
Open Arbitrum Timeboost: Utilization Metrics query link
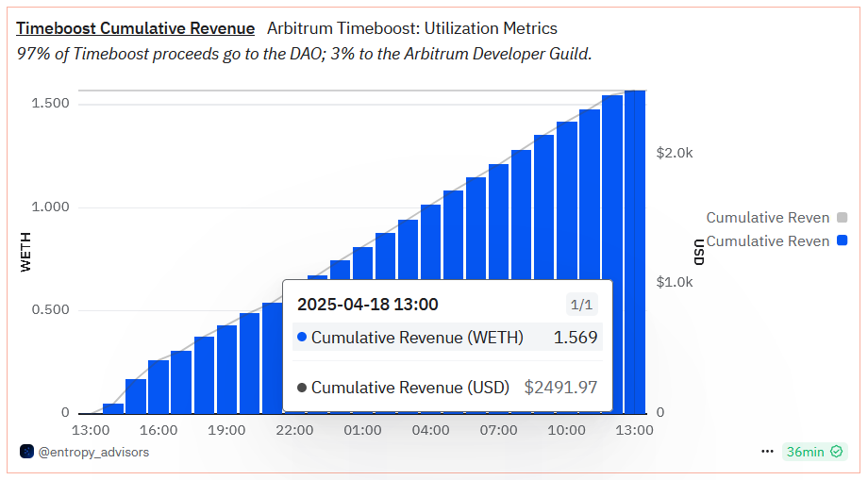coord(412,28)
